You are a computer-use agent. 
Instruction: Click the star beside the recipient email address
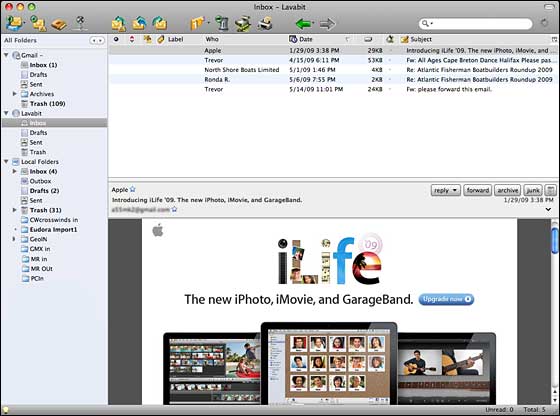174,209
